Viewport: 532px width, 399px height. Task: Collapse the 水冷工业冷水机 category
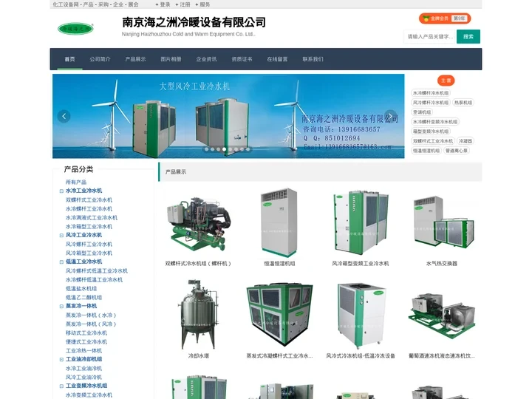point(61,191)
